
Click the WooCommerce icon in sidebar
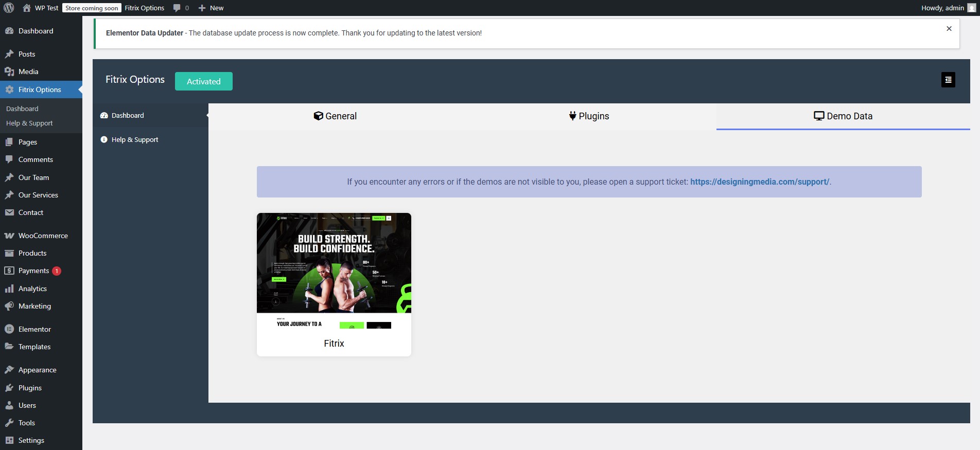[x=9, y=236]
